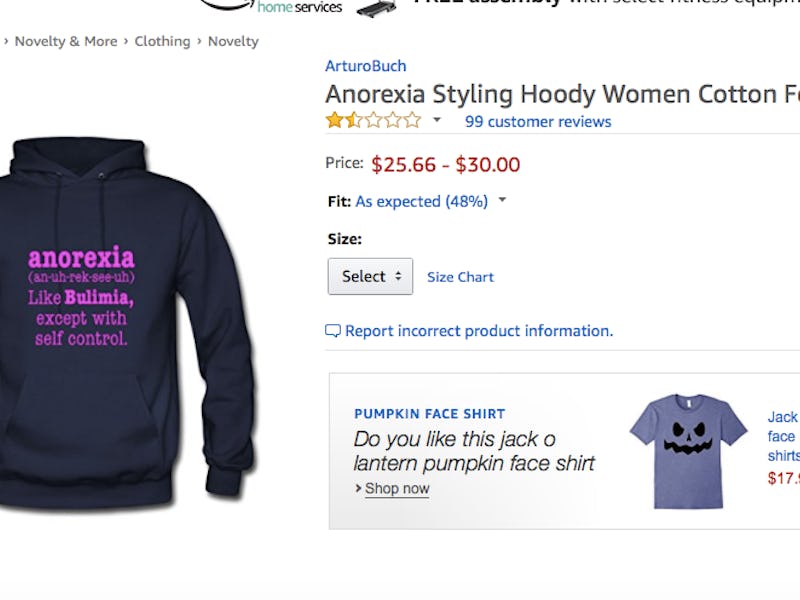Click the star rating icon
The image size is (800, 600).
click(373, 121)
